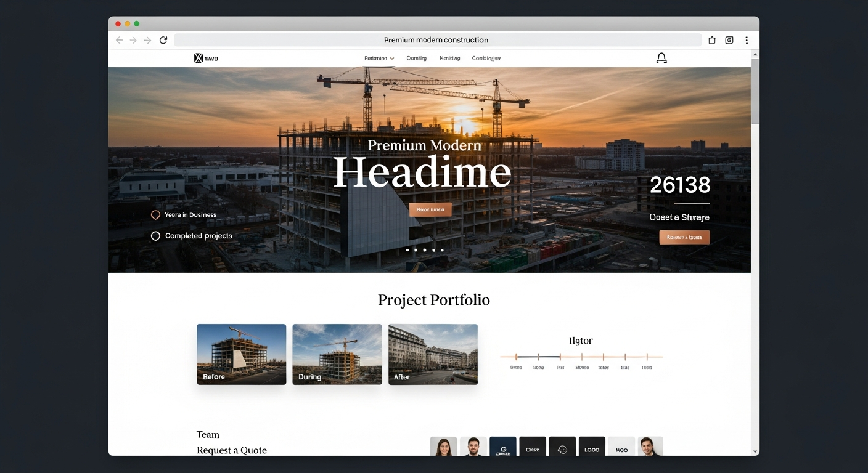Click the globe client logo
Viewport: 868px width, 473px height.
pos(562,449)
